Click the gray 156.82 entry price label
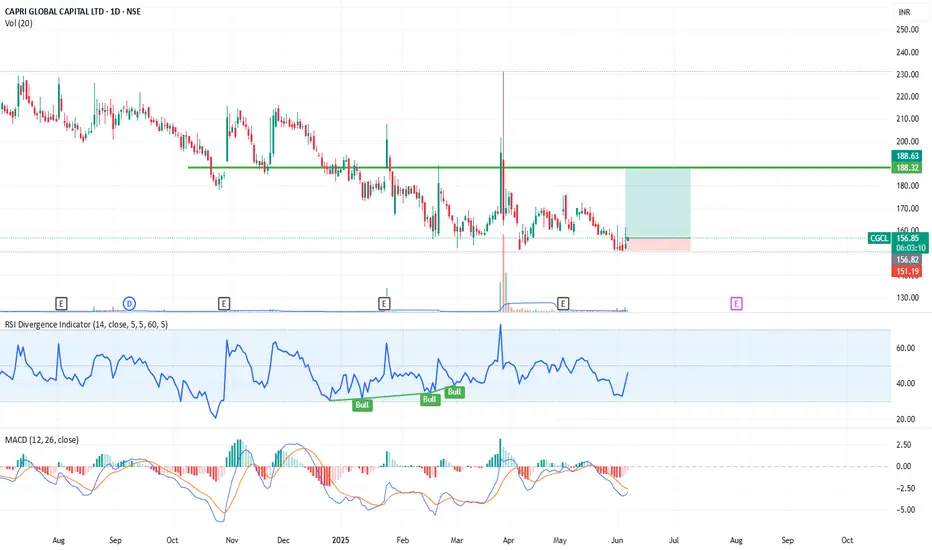 click(x=908, y=260)
